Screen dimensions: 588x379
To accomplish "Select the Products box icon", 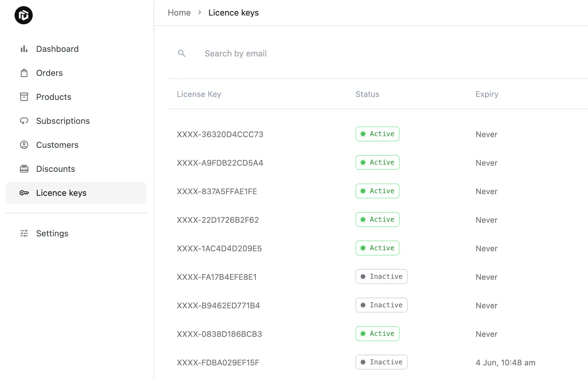I will coord(24,97).
